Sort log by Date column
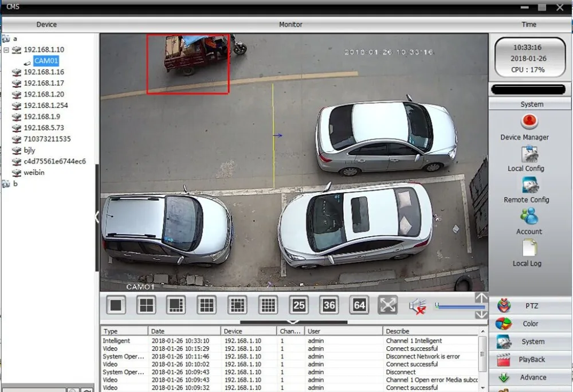 click(x=184, y=331)
